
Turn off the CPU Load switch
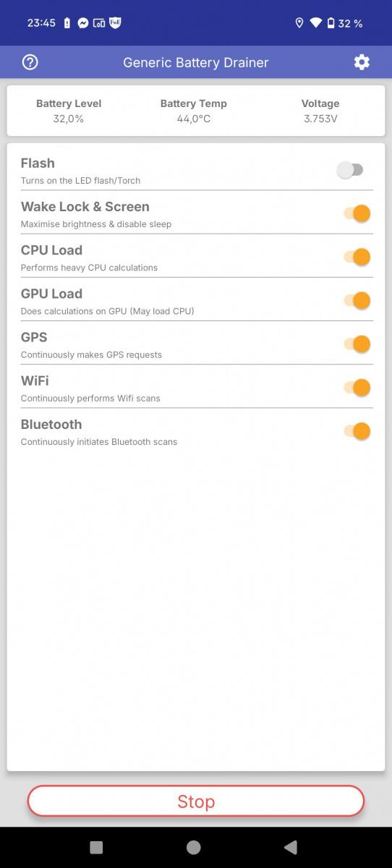tap(357, 257)
